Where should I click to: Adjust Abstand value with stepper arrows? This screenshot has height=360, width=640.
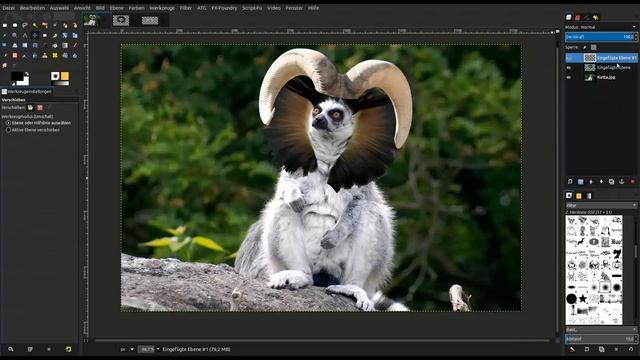click(636, 338)
